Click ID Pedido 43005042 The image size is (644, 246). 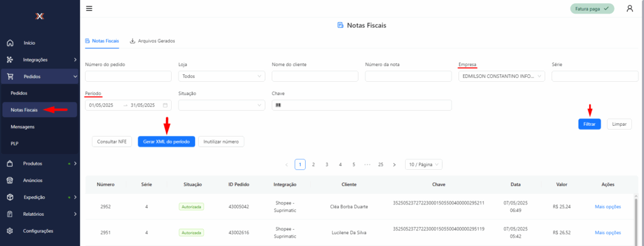coord(238,206)
